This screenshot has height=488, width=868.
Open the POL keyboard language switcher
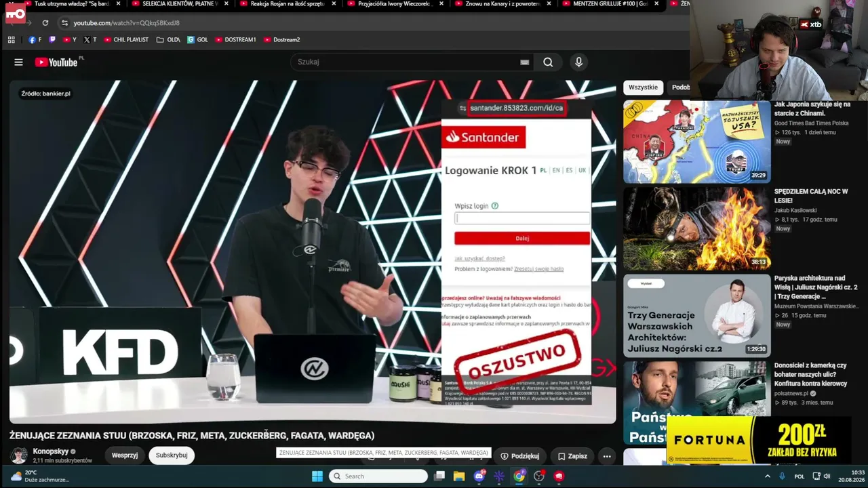pyautogui.click(x=799, y=476)
